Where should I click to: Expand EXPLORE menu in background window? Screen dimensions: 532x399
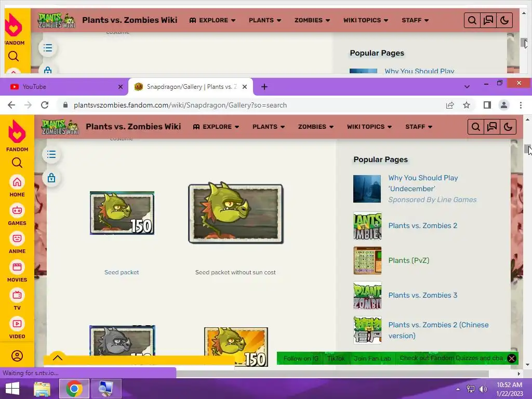pos(212,20)
